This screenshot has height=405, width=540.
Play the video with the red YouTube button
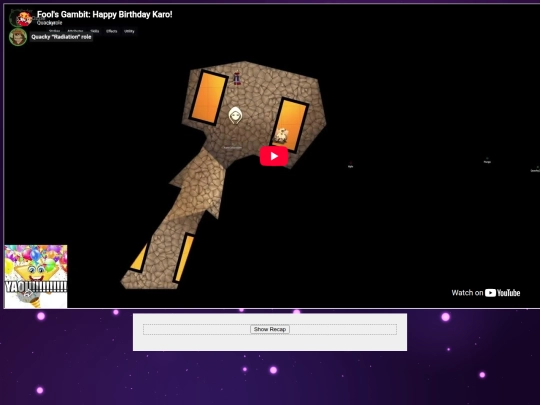274,156
